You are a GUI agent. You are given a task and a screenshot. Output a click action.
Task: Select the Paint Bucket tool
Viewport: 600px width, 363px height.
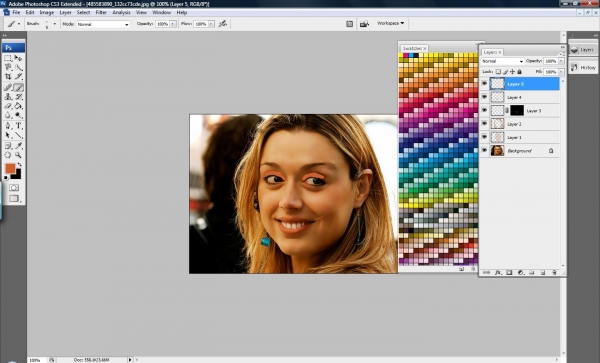18,106
